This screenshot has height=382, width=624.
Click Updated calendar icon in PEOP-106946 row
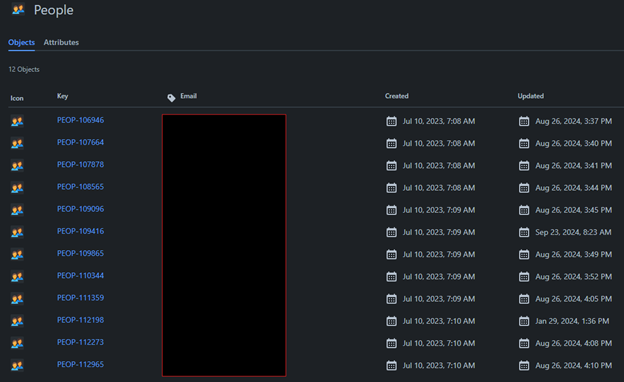[x=524, y=121]
